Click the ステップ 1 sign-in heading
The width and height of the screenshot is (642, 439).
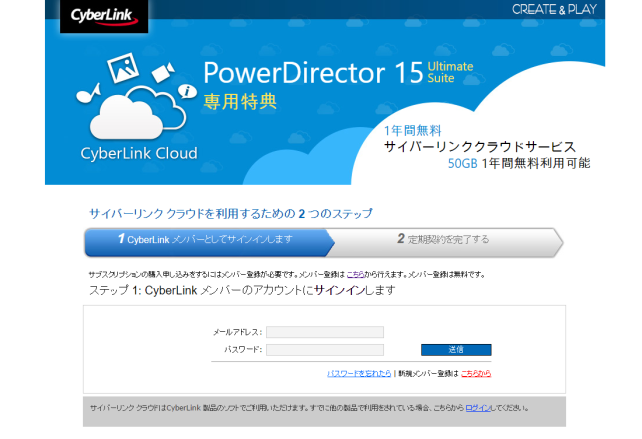click(242, 290)
